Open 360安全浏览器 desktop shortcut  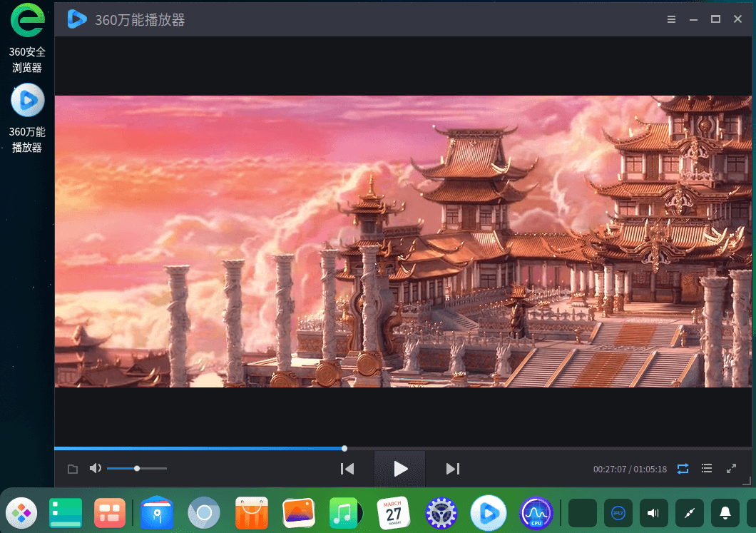click(28, 39)
